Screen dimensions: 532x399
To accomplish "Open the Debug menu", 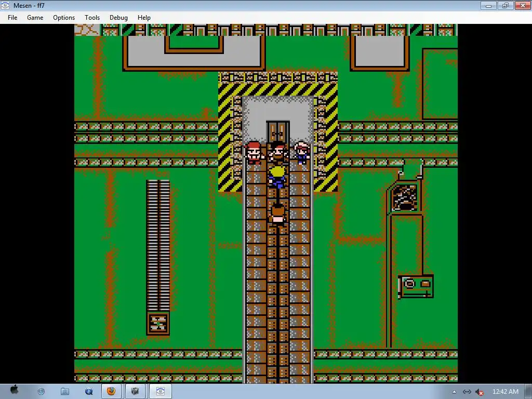I will pyautogui.click(x=118, y=18).
